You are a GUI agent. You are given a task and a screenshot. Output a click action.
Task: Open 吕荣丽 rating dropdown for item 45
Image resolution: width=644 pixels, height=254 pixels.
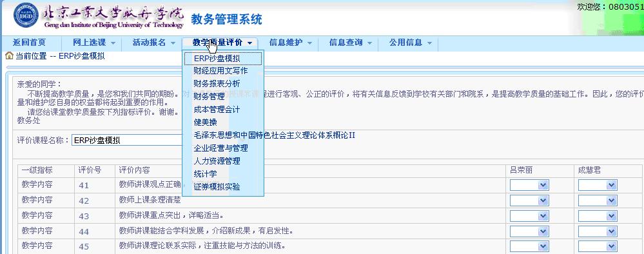529,247
